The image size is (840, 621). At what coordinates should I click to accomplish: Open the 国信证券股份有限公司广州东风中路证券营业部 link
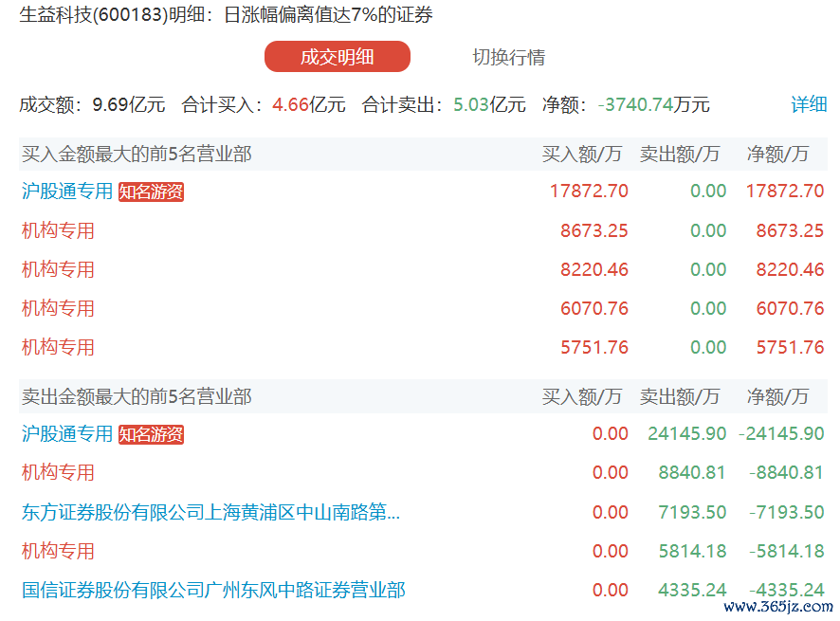pos(213,590)
